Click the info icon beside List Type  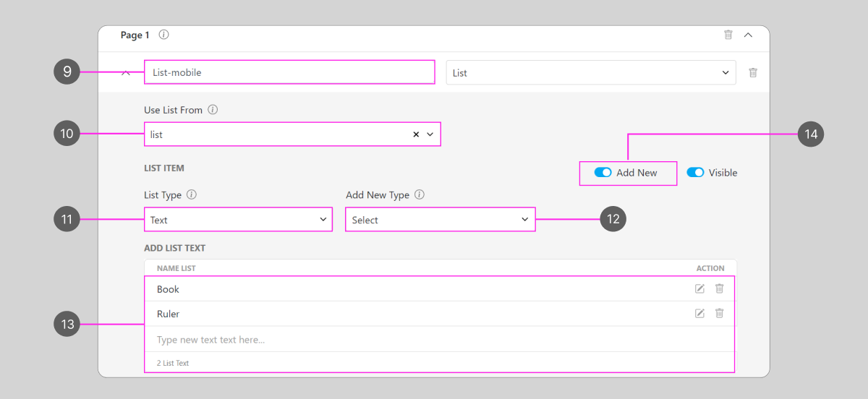(192, 195)
